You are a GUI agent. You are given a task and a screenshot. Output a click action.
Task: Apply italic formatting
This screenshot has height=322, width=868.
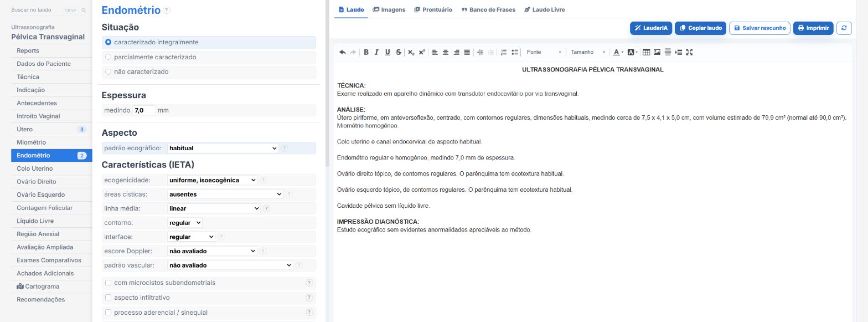click(376, 52)
